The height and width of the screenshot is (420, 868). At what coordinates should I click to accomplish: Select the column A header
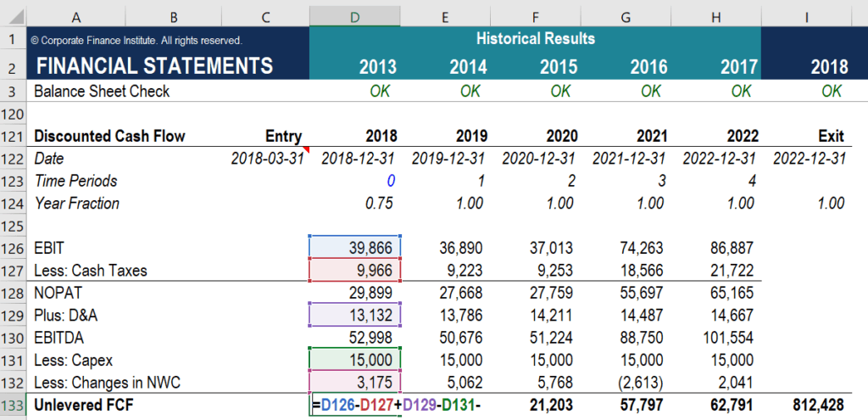(x=77, y=16)
